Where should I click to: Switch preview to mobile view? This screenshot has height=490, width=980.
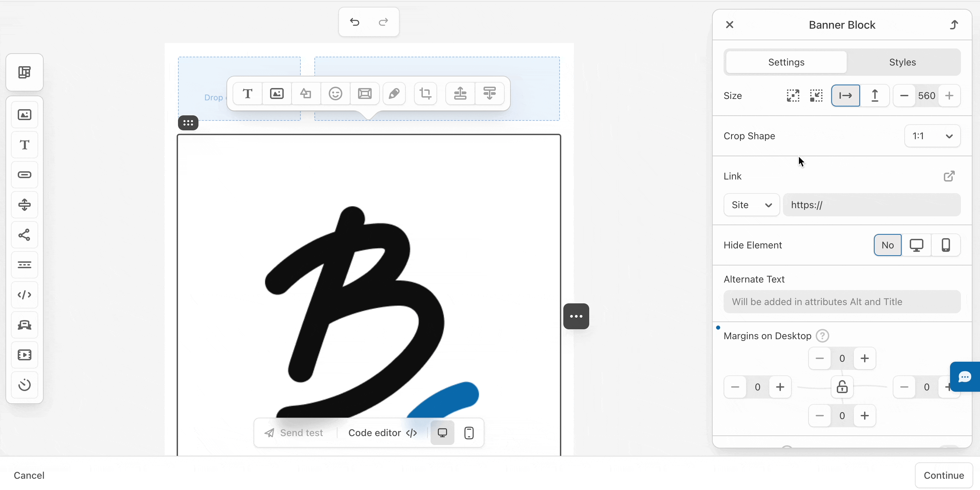469,433
